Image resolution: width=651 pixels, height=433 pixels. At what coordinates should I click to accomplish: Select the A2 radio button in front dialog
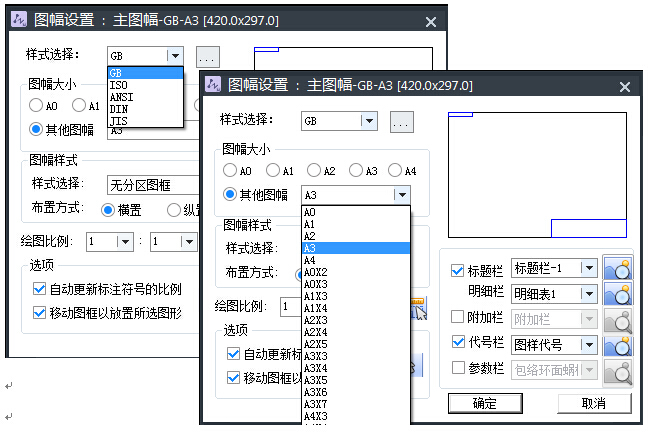coord(315,171)
